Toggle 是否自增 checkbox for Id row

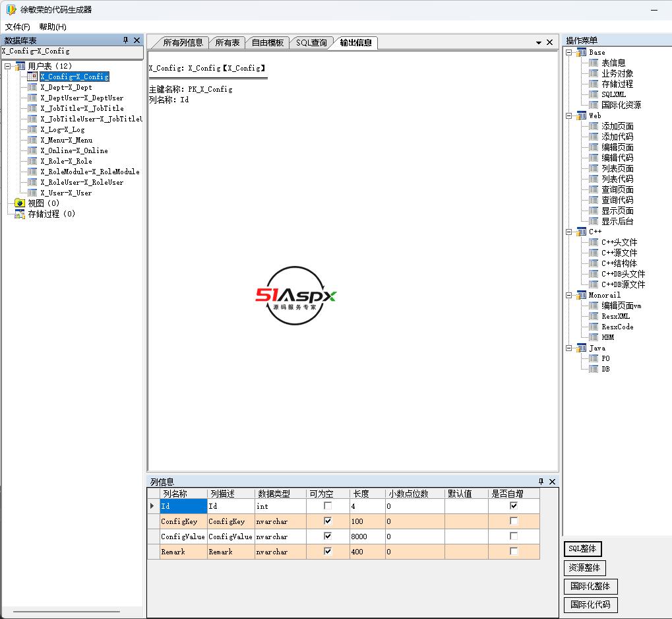tap(514, 505)
